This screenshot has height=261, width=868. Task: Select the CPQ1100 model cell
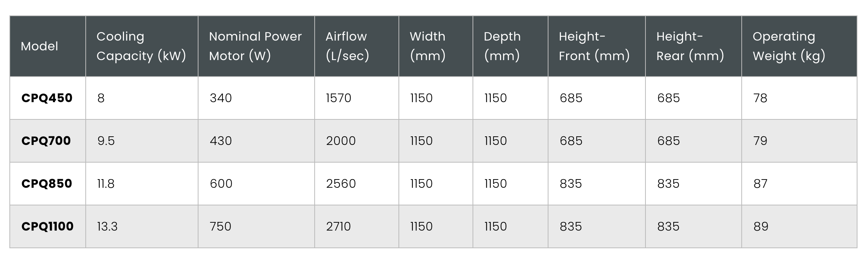47,226
